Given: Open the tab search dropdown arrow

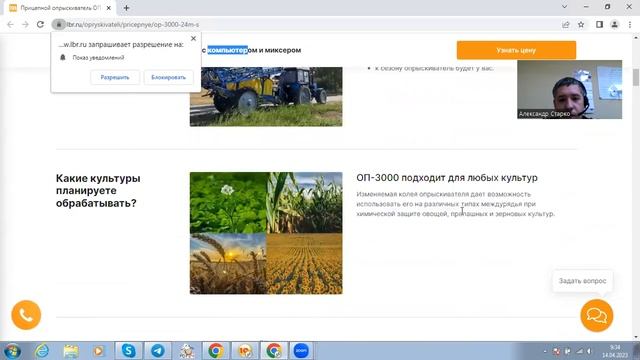Looking at the screenshot, I should pyautogui.click(x=564, y=7).
